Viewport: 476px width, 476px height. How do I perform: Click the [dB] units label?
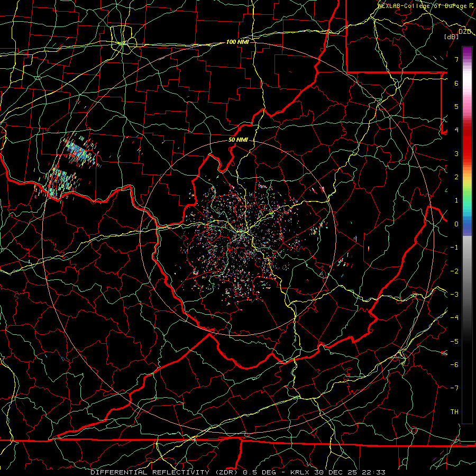452,36
